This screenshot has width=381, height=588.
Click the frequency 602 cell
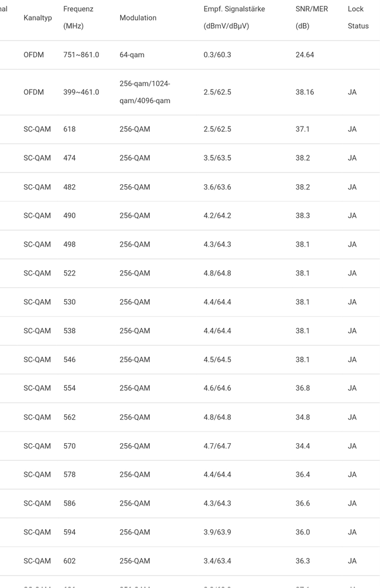point(69,561)
